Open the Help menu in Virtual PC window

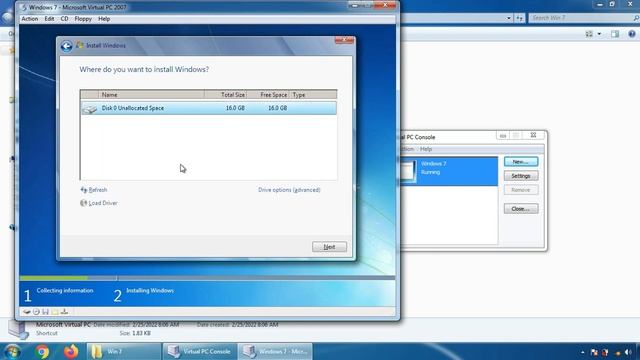point(104,19)
